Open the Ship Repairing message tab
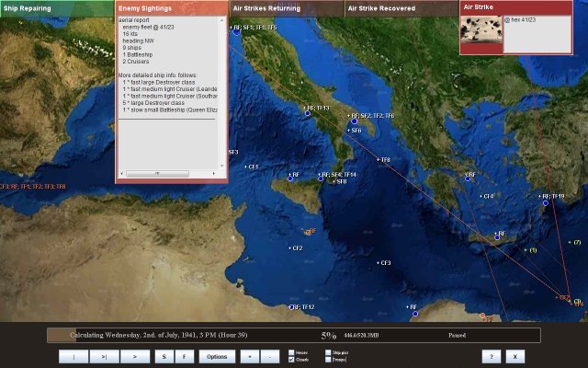Image resolution: width=588 pixels, height=368 pixels. click(x=56, y=7)
